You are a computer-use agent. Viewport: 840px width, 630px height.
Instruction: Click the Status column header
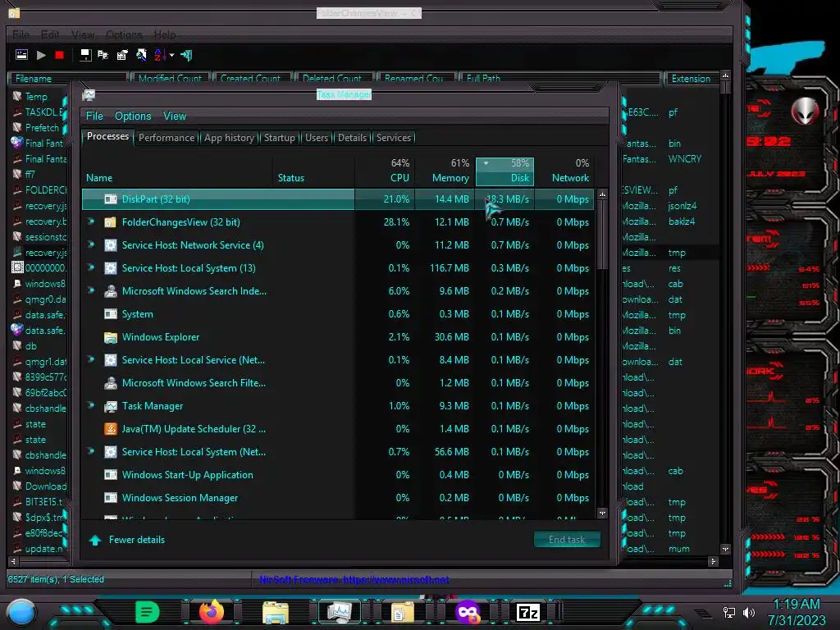(314, 171)
